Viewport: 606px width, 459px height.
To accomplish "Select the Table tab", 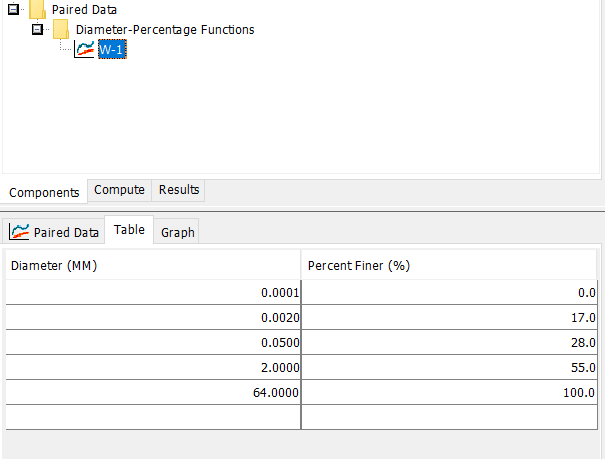I will tap(129, 230).
